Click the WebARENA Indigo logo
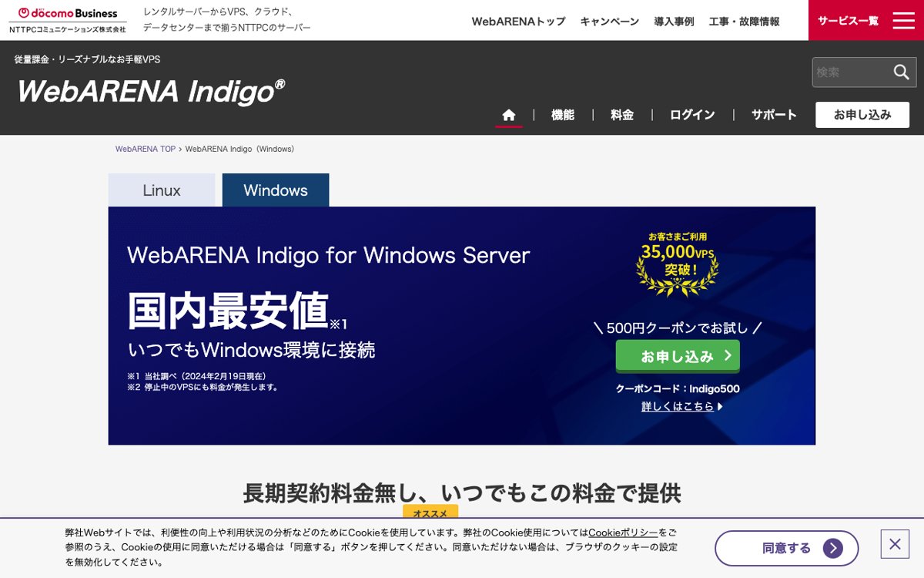 (x=151, y=92)
